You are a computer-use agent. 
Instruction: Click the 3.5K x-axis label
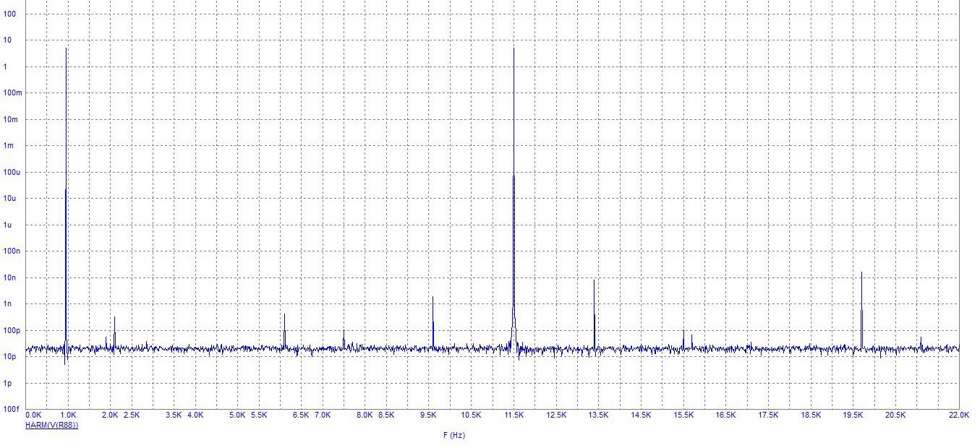pyautogui.click(x=174, y=415)
